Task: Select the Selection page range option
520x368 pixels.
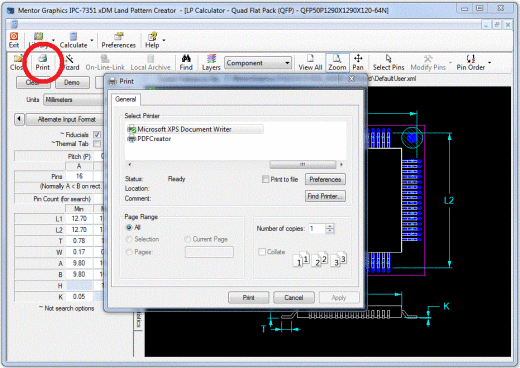Action: [129, 239]
